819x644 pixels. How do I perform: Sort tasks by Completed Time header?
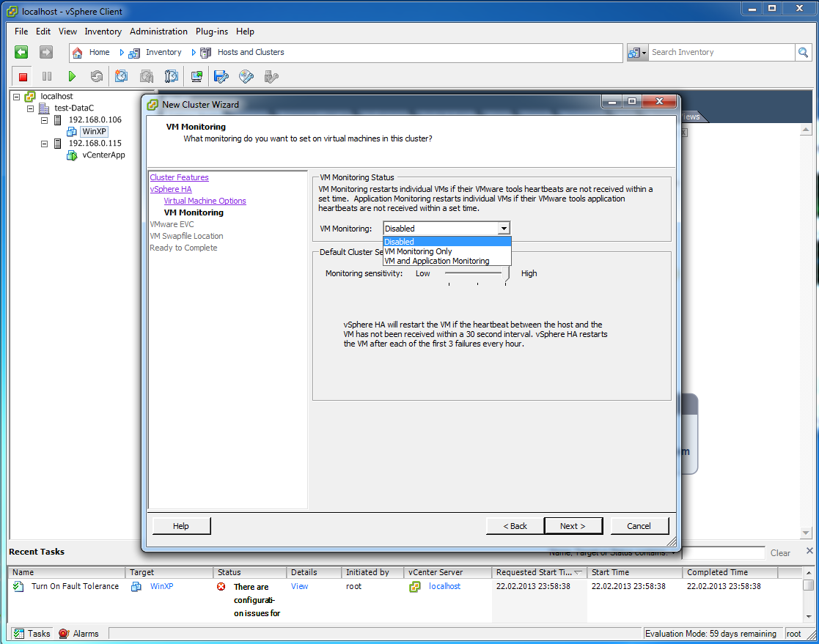click(730, 572)
